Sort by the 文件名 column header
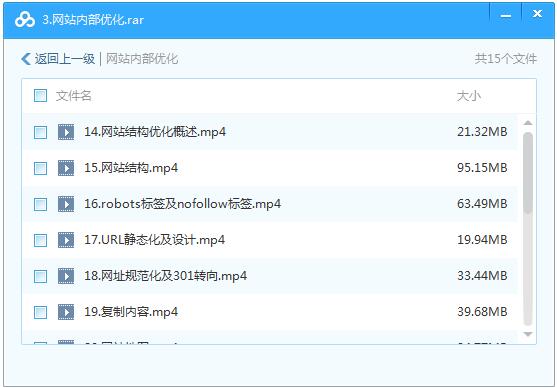This screenshot has width=557, height=388. click(74, 96)
